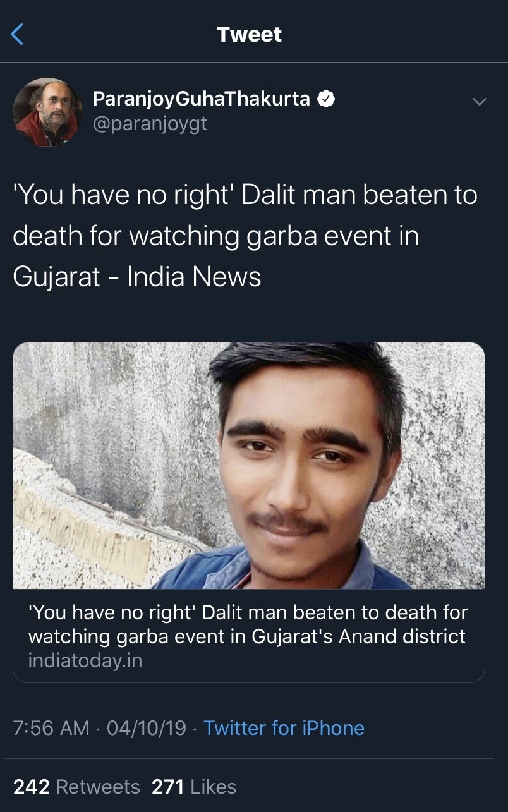View the 242 Retweets list
The width and height of the screenshot is (508, 812).
click(x=76, y=787)
